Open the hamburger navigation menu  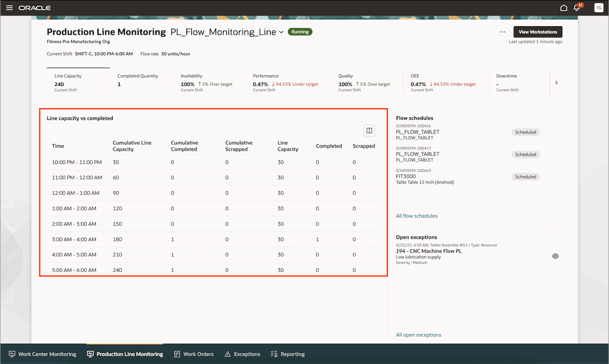click(x=9, y=8)
